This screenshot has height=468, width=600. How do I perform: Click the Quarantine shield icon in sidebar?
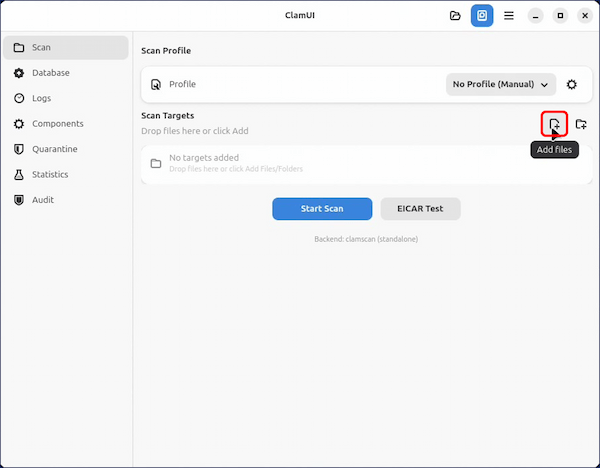click(x=19, y=149)
